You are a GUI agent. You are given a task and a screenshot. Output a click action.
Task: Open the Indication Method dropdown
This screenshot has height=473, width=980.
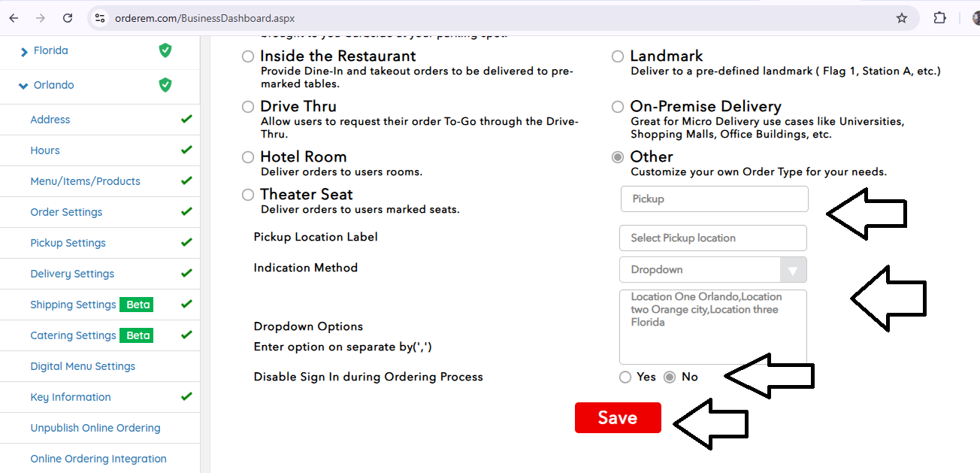(712, 269)
